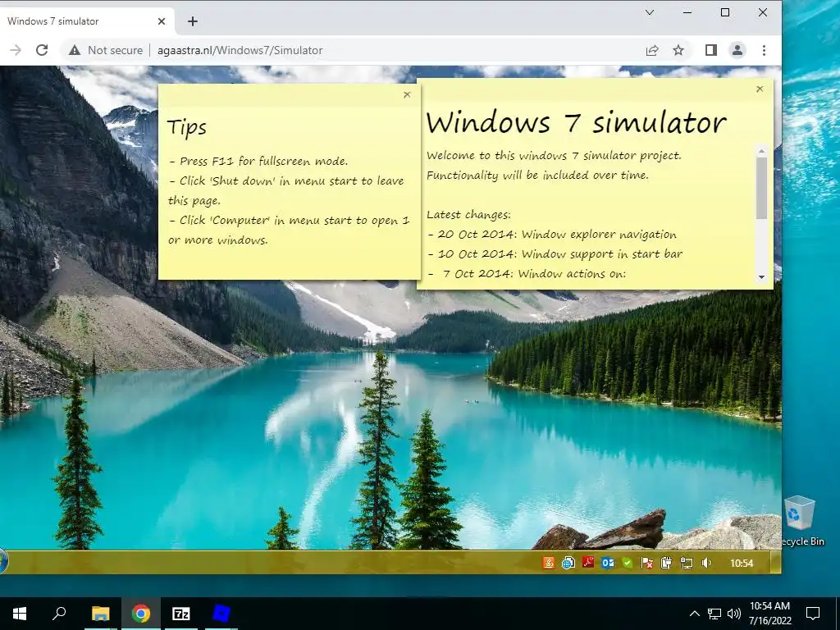Open Windows notification center icon
Image resolution: width=840 pixels, height=630 pixels.
coord(813,614)
